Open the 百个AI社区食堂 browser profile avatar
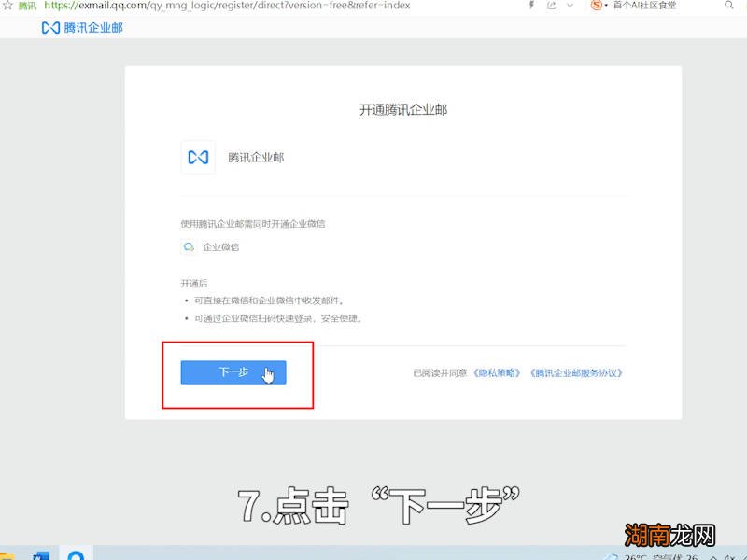 coord(597,6)
